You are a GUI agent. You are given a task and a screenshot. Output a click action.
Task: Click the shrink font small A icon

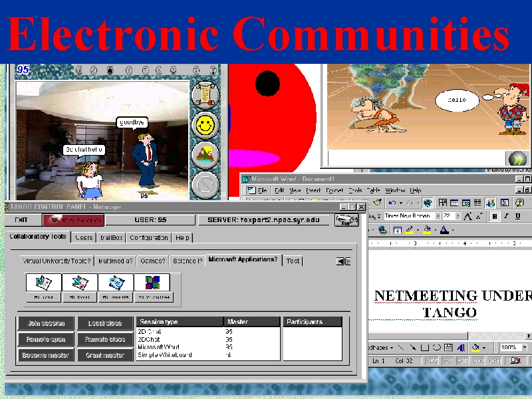pos(479,216)
